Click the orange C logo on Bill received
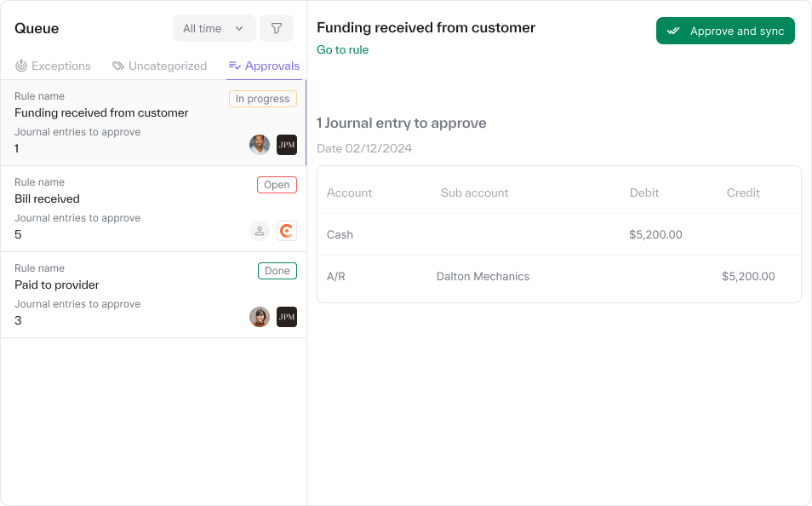 (287, 231)
